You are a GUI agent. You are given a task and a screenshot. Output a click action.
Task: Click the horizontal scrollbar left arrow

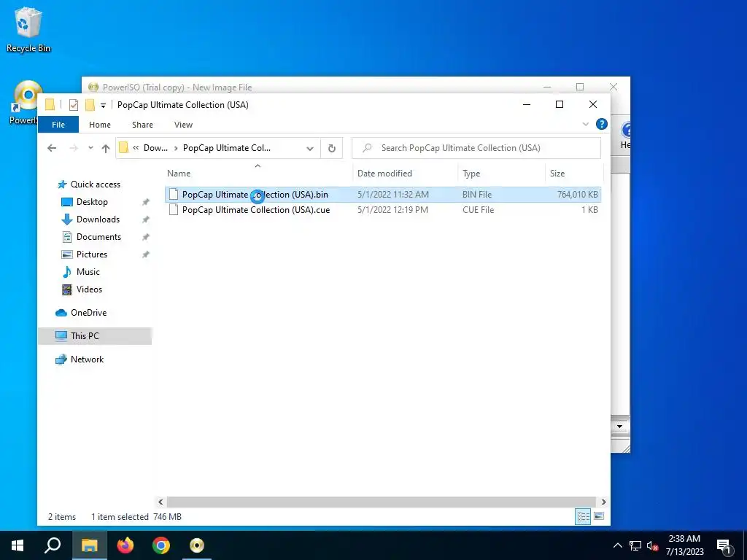click(160, 502)
